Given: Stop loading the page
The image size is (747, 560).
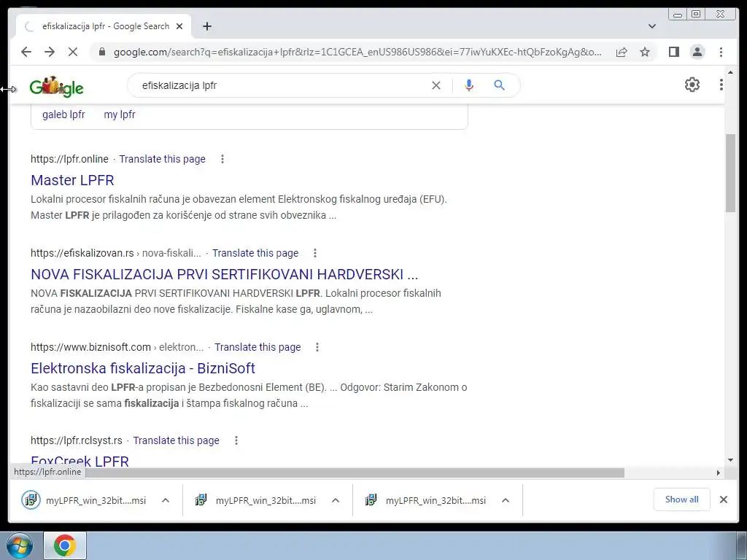Looking at the screenshot, I should [73, 52].
